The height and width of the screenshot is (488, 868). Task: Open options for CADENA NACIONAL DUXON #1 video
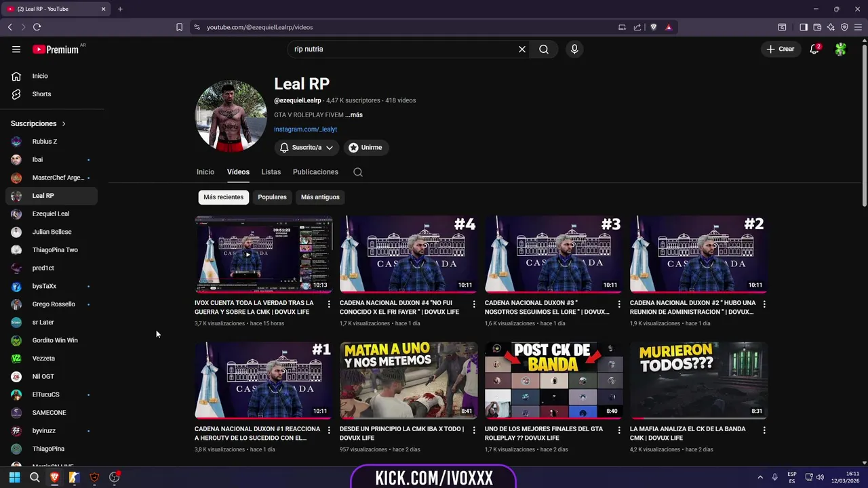[x=329, y=430]
